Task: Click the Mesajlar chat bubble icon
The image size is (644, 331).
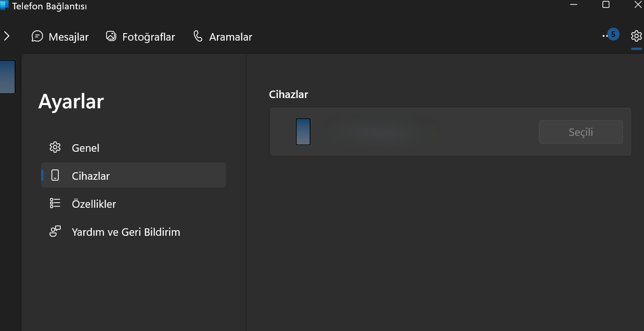Action: (37, 36)
